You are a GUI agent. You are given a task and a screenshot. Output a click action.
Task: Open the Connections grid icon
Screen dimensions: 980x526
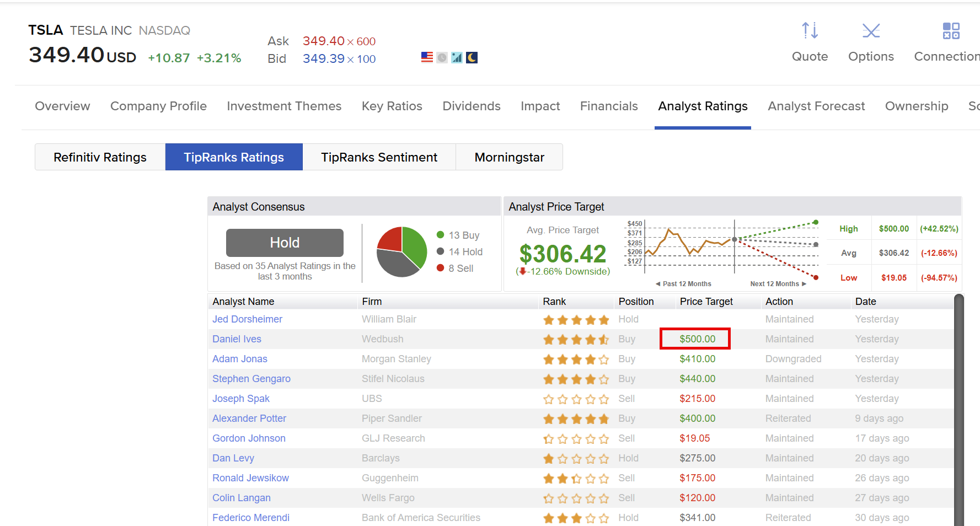(x=951, y=31)
